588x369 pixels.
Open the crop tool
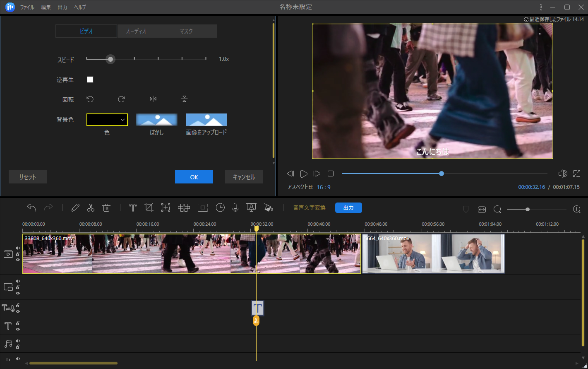(x=149, y=207)
